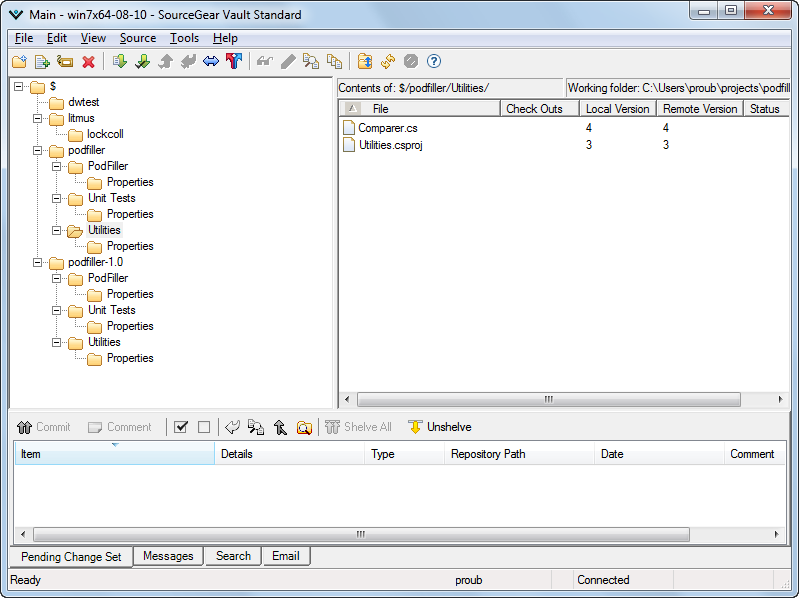
Task: Click the Item column header in pending list
Action: pos(115,454)
